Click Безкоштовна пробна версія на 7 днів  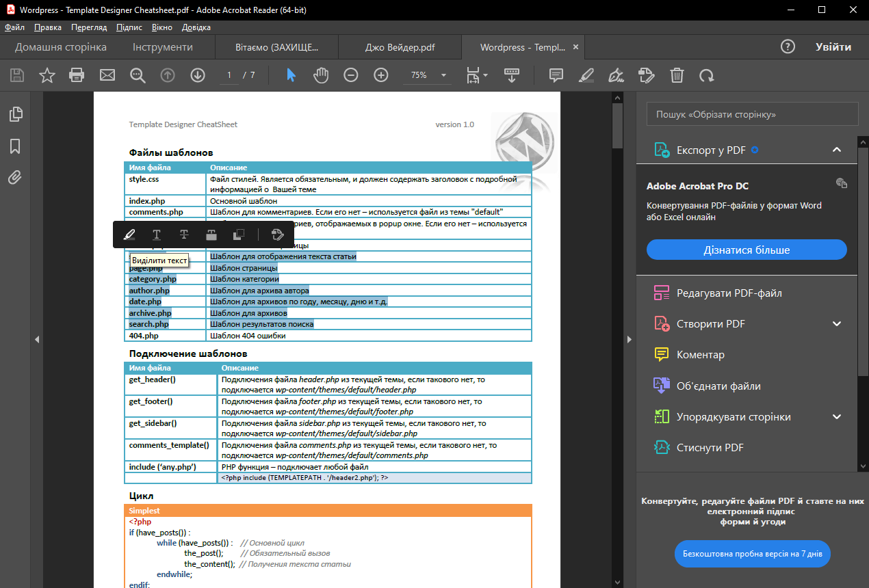[x=752, y=554]
